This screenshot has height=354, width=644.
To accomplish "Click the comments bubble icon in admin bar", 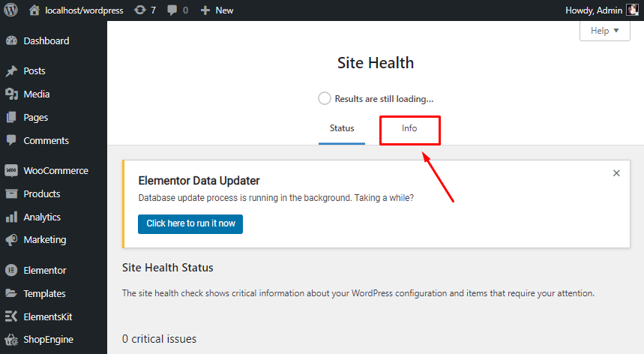I will coord(173,10).
